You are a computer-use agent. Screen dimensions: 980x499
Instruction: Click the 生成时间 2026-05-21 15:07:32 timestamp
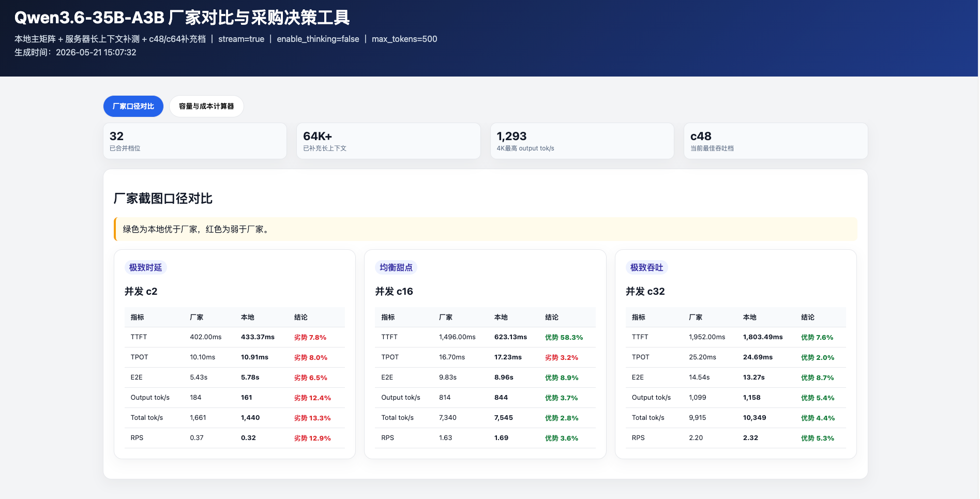click(x=76, y=53)
